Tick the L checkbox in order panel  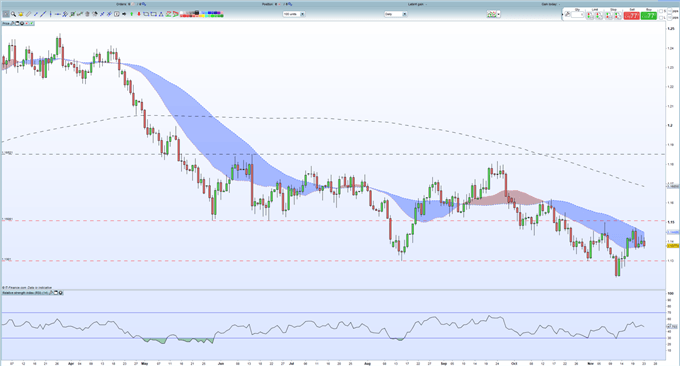pyautogui.click(x=661, y=18)
